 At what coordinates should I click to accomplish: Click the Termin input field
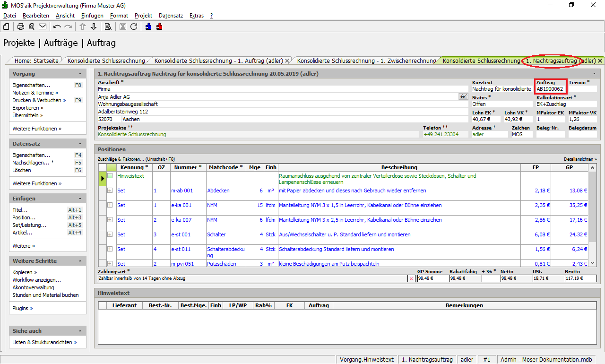pos(582,89)
